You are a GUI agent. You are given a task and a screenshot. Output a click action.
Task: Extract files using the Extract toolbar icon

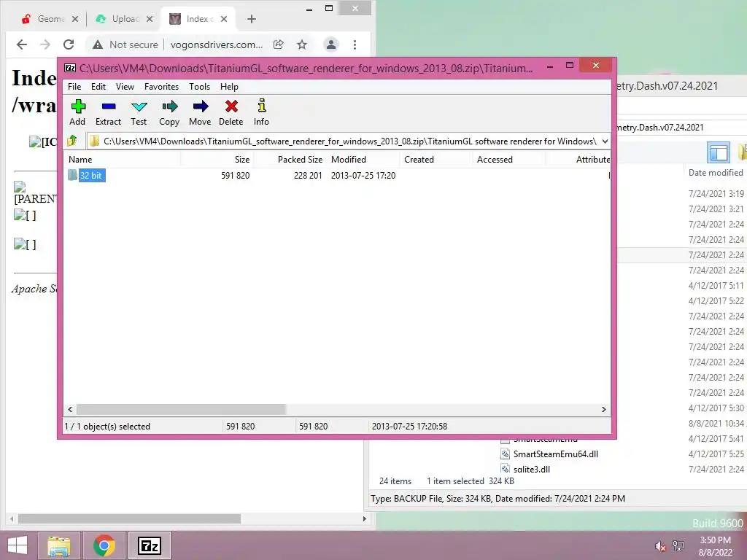(108, 112)
